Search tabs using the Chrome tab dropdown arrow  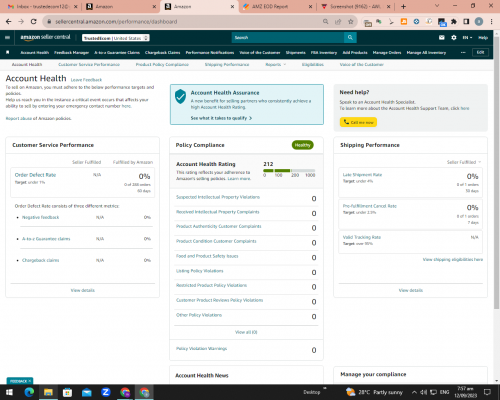tap(437, 6)
